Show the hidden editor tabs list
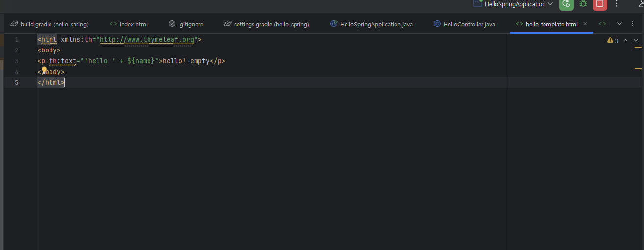Image resolution: width=644 pixels, height=250 pixels. point(619,24)
